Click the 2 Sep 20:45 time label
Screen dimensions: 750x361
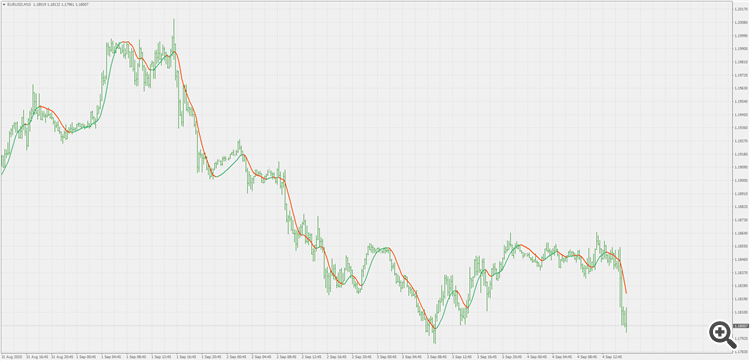pos(362,357)
